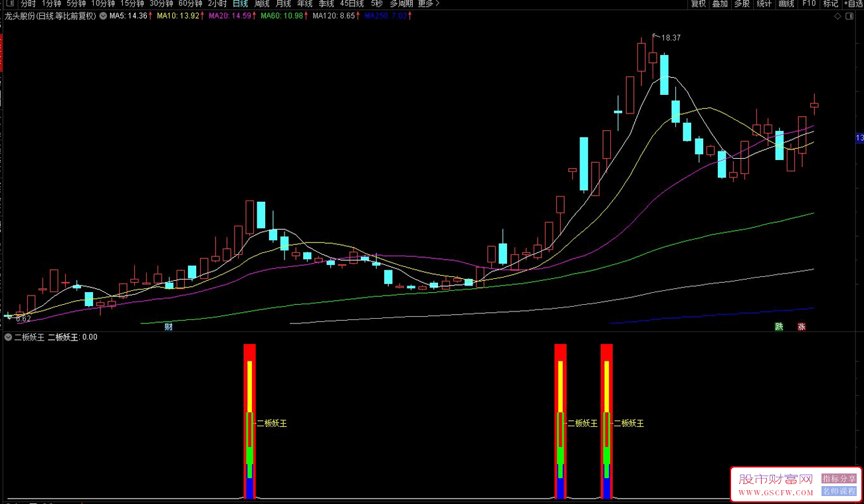Screen dimensions: 864x504
Task: Click the blue price tag on right axis
Action: tap(859, 138)
